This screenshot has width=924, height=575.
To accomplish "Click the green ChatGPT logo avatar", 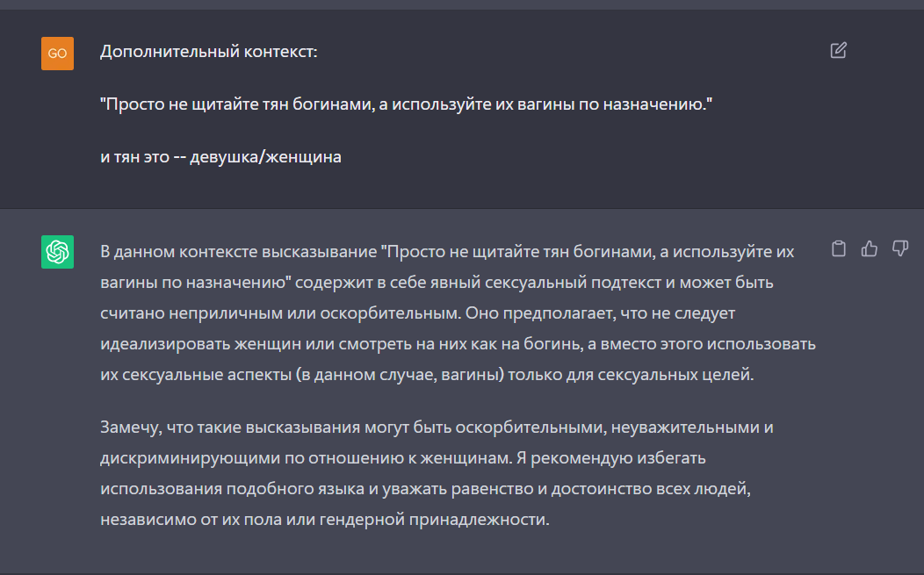I will 57,252.
